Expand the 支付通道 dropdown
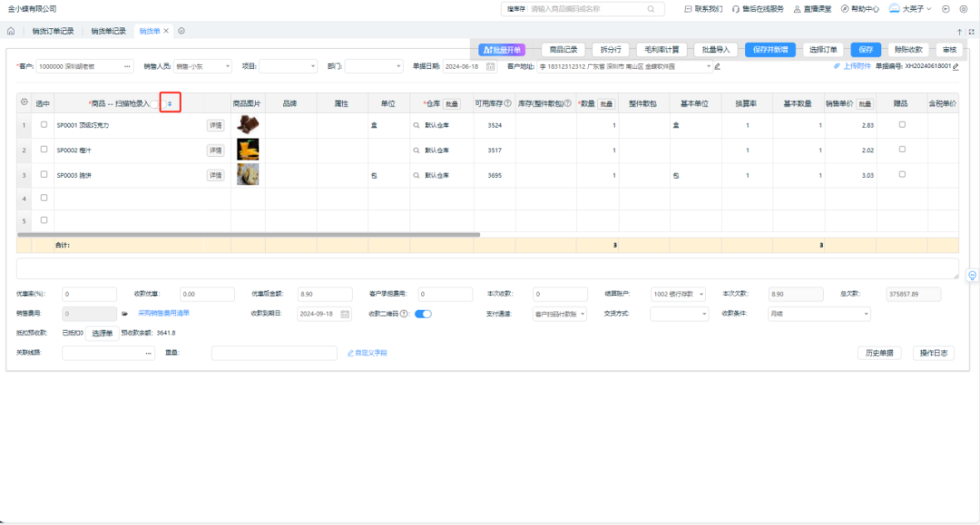The width and height of the screenshot is (980, 525). 583,314
